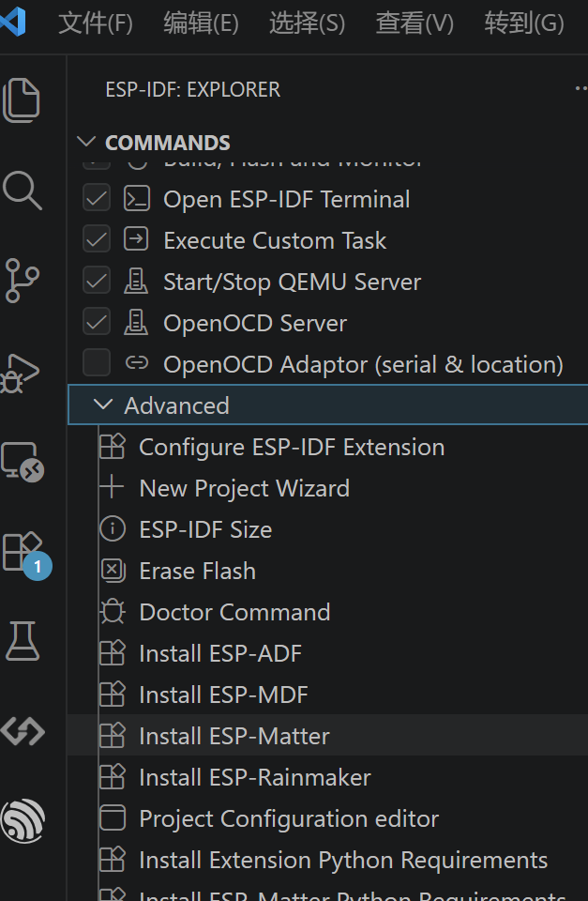
Task: Open the 转到(G) menu
Action: [x=524, y=23]
